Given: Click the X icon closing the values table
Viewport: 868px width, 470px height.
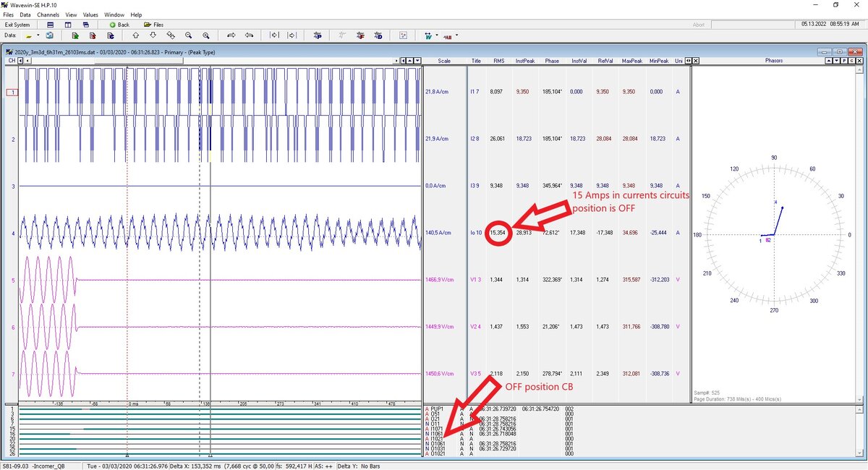Looking at the screenshot, I should (x=696, y=61).
